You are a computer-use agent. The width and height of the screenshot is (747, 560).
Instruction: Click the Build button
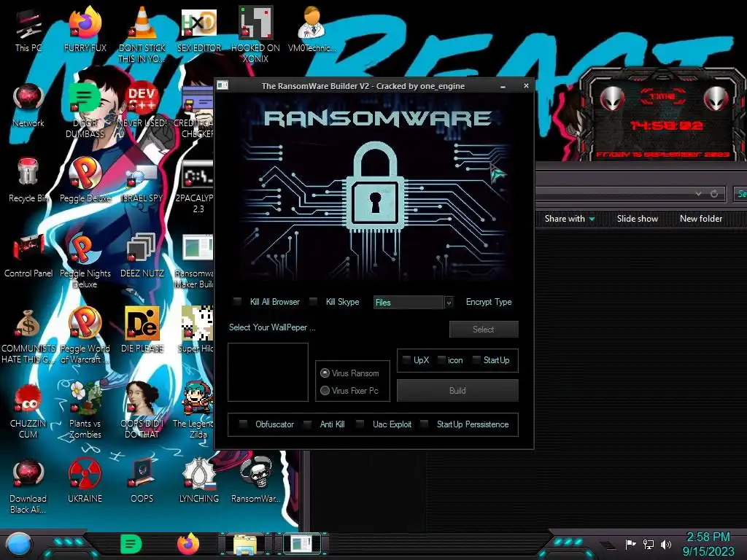tap(457, 391)
